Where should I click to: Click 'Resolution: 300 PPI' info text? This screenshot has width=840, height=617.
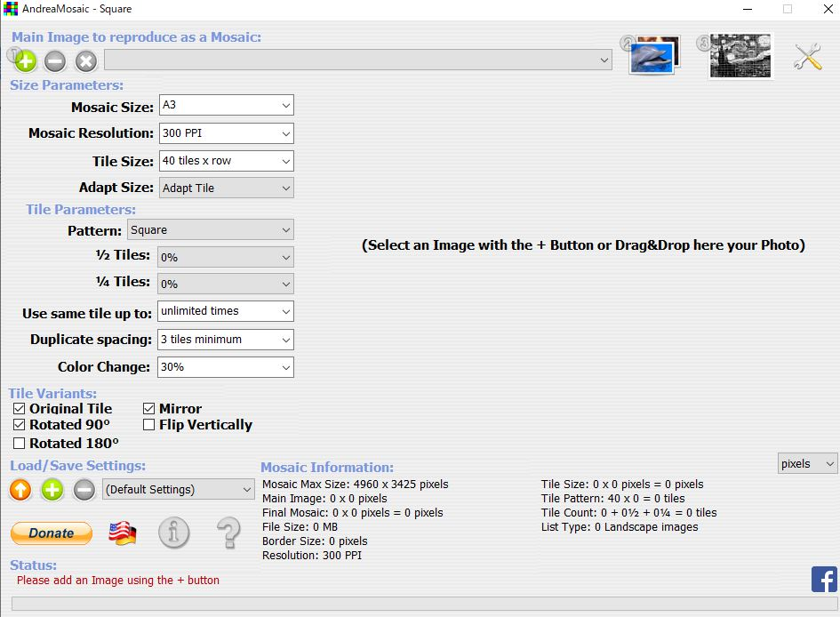click(x=312, y=556)
